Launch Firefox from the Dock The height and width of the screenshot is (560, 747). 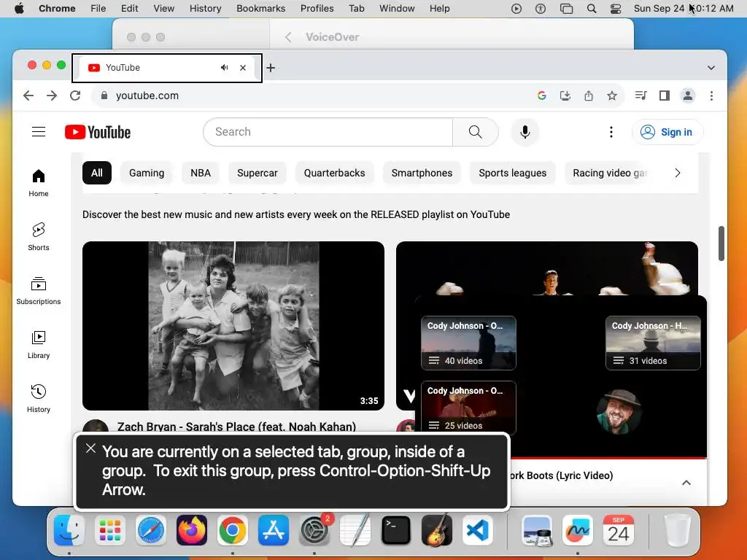point(192,530)
